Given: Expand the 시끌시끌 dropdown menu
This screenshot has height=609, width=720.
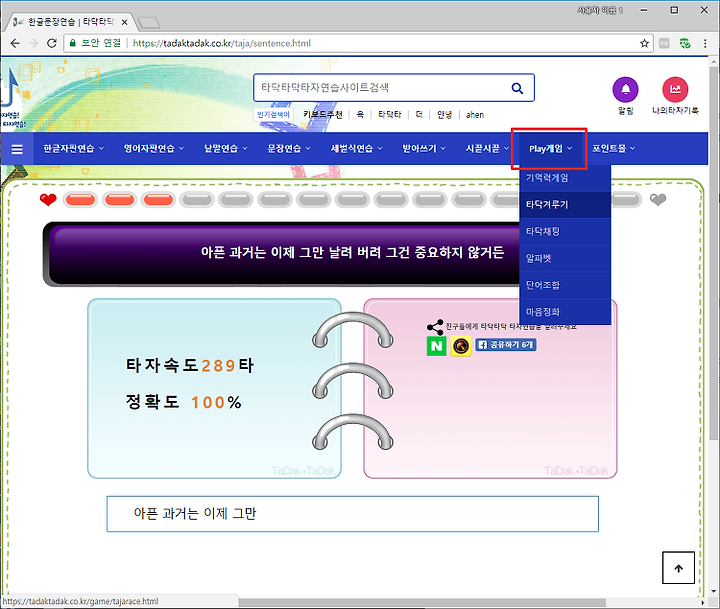Looking at the screenshot, I should pos(487,148).
